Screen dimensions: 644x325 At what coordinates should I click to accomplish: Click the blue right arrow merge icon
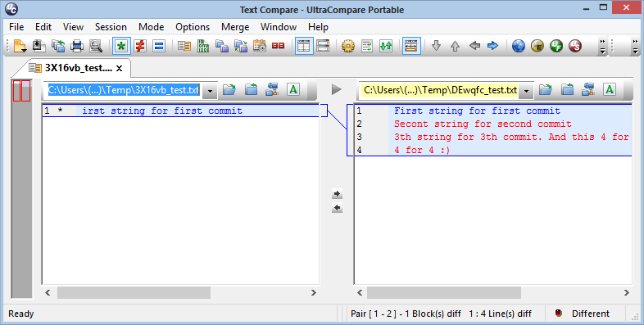coord(493,46)
